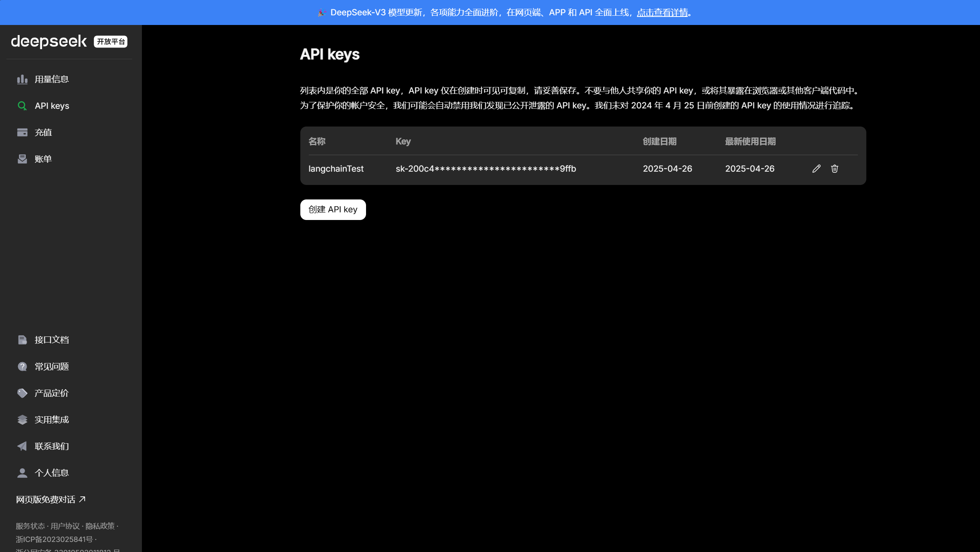
Task: Click the FAQ question mark icon
Action: click(x=22, y=367)
